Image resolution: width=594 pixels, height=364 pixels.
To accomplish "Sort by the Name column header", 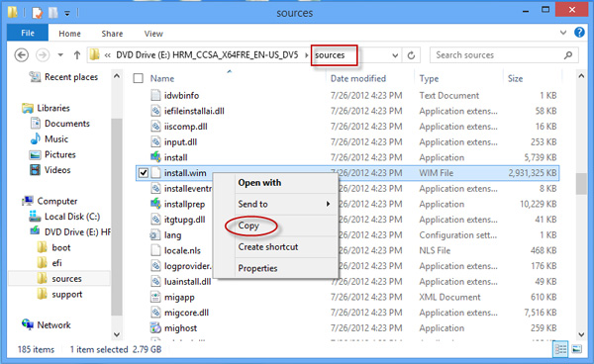I will click(162, 79).
